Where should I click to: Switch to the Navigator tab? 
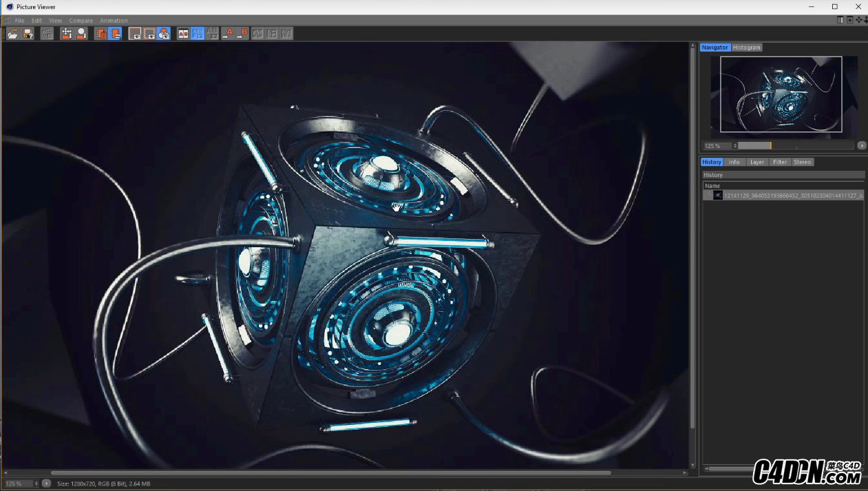coord(715,48)
